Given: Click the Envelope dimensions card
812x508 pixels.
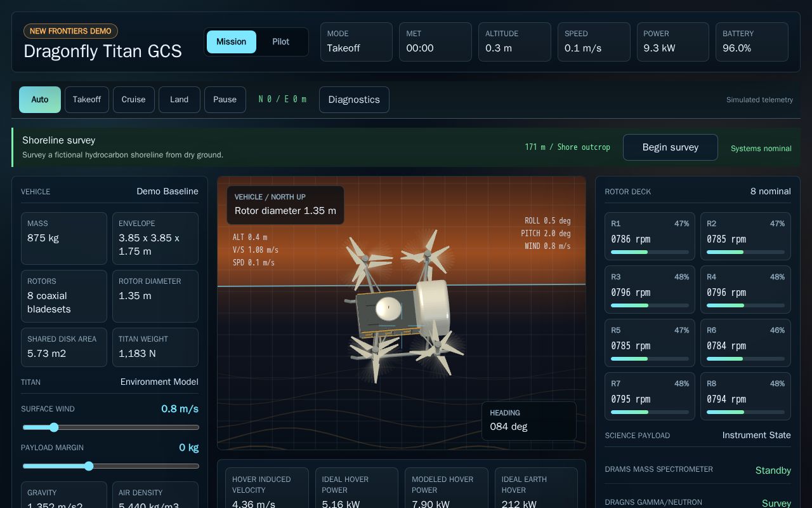Looking at the screenshot, I should coord(155,238).
